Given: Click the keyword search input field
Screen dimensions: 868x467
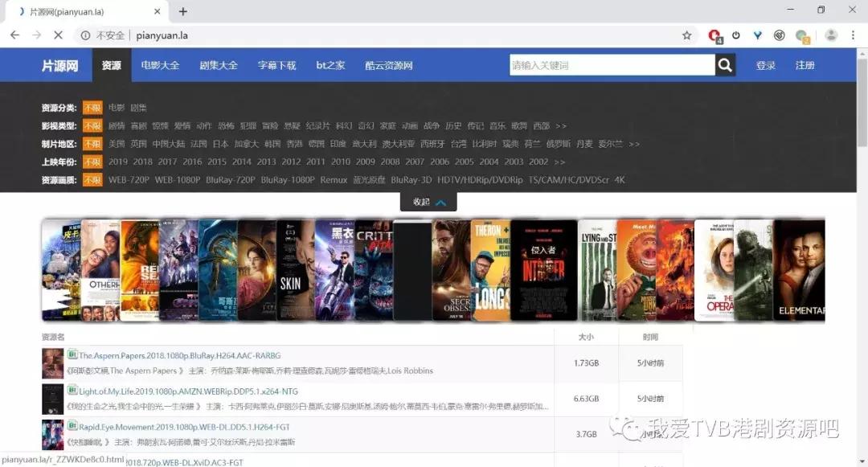Looking at the screenshot, I should (x=612, y=65).
